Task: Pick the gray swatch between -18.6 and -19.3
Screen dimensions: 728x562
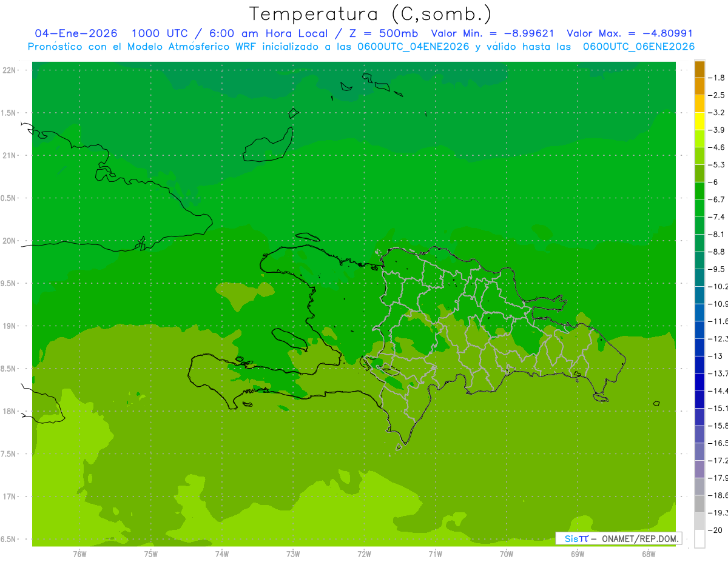Action: 699,504
